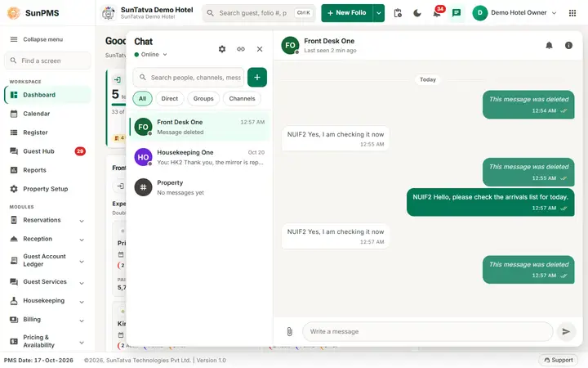Viewport: 588px width, 368px height.
Task: Click the search guest, folio field
Action: pos(259,13)
